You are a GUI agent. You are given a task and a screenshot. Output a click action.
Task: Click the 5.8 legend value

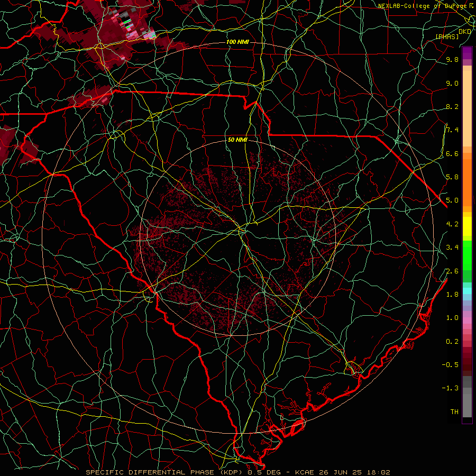tap(452, 177)
